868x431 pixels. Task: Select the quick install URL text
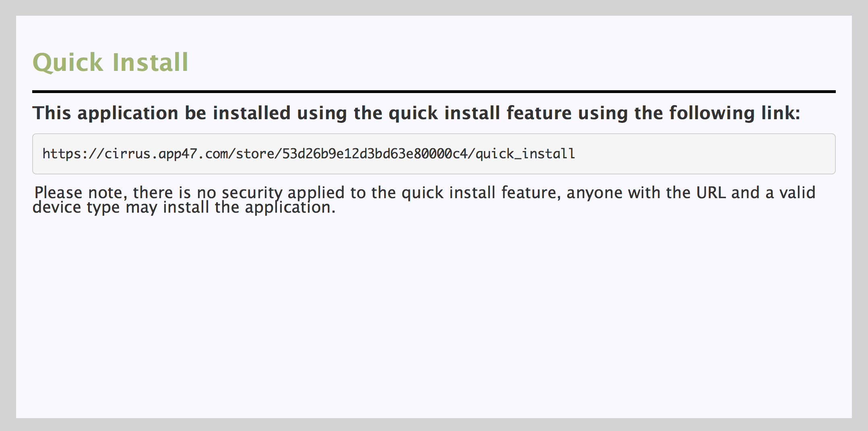point(308,154)
